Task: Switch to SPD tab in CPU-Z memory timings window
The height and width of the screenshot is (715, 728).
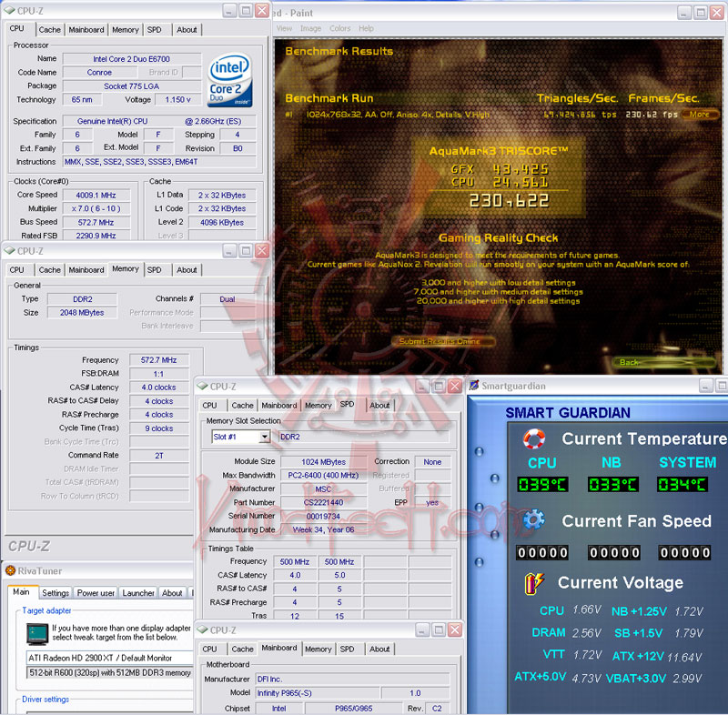Action: click(x=154, y=270)
